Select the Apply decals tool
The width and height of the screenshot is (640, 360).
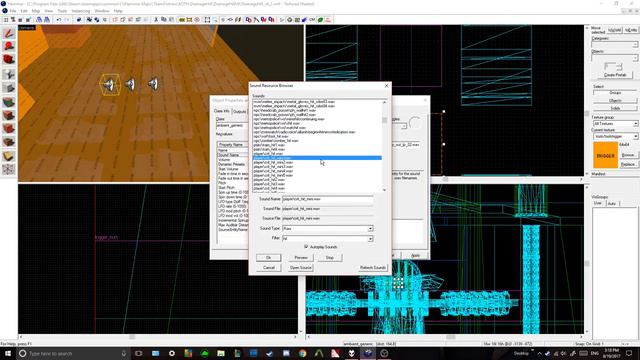9,129
